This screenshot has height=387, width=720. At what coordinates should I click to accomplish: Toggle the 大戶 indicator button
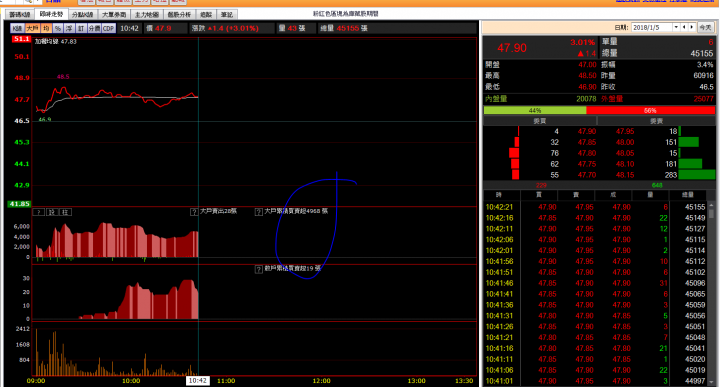tap(32, 28)
